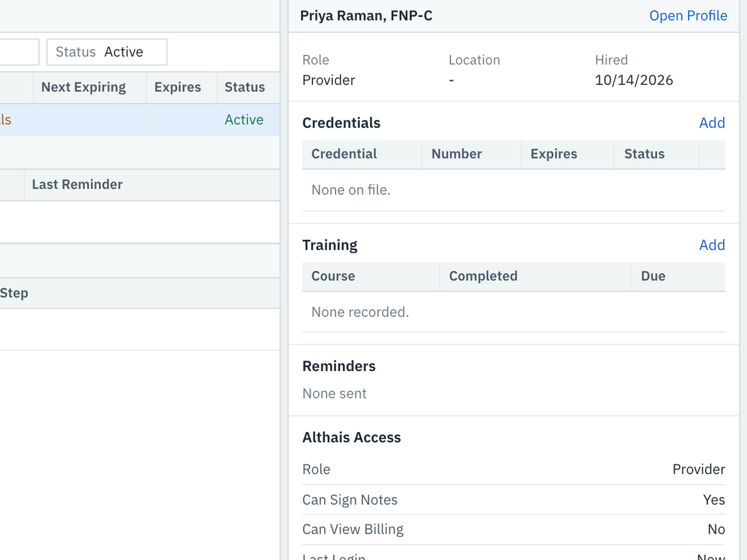
Task: Open the Status Active filter dropdown
Action: pyautogui.click(x=107, y=52)
